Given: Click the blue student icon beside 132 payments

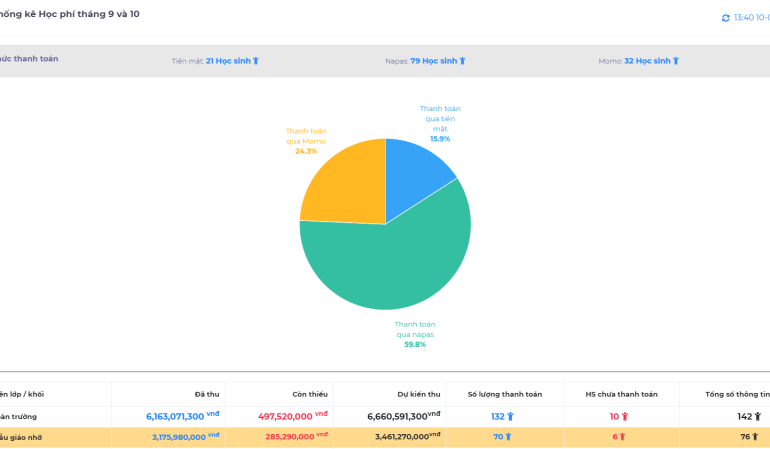Looking at the screenshot, I should coord(510,416).
